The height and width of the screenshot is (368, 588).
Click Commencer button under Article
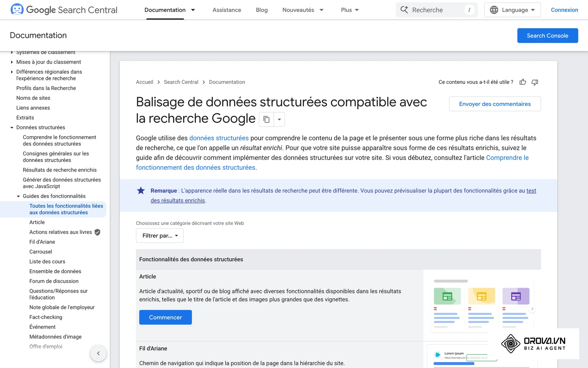click(x=165, y=317)
